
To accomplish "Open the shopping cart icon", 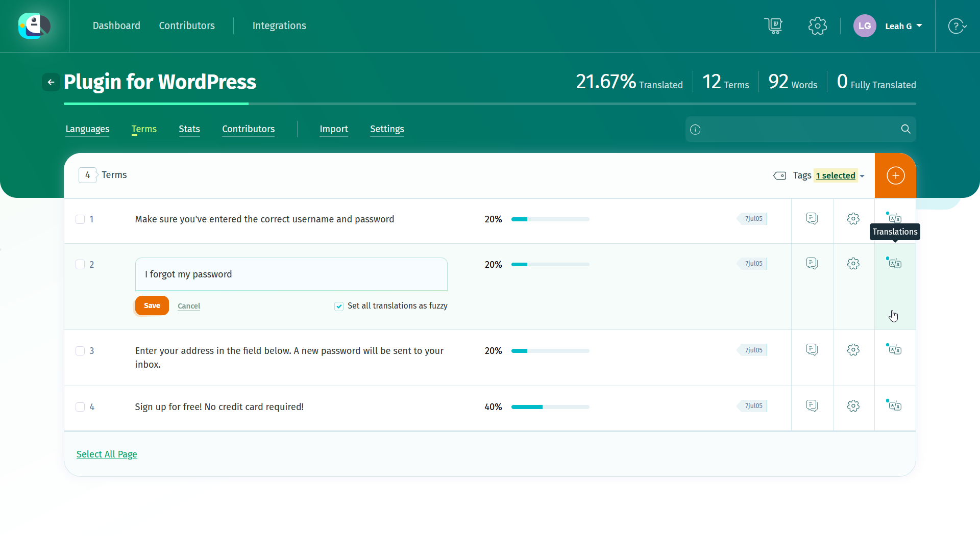I will pos(774,25).
